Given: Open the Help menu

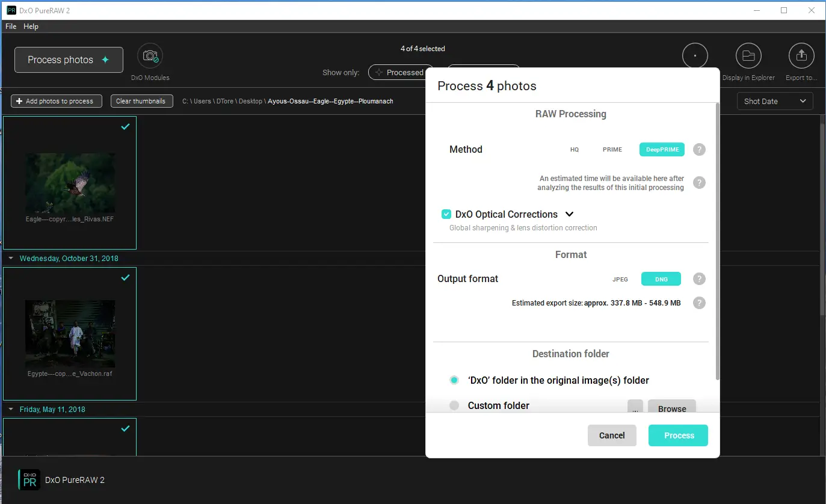Looking at the screenshot, I should tap(31, 26).
